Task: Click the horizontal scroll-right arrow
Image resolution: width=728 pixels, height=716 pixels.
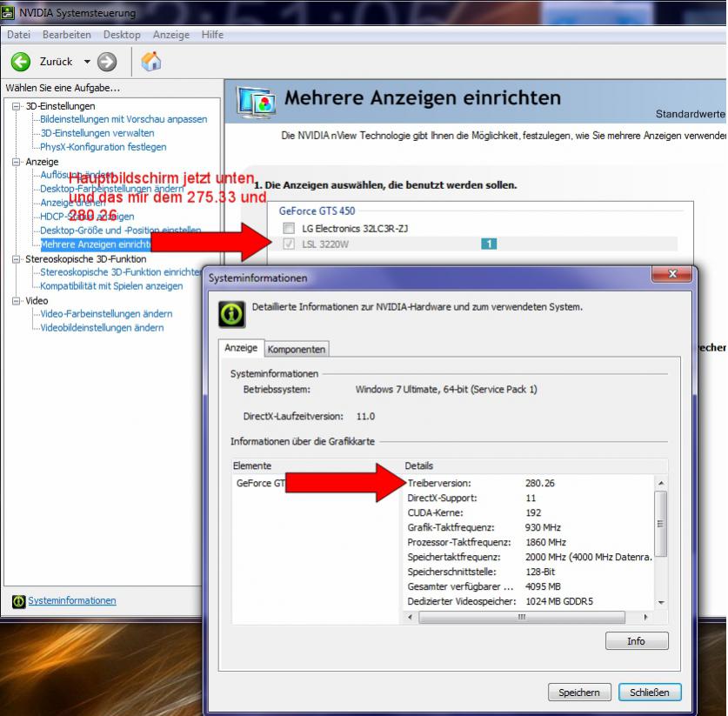Action: click(646, 618)
